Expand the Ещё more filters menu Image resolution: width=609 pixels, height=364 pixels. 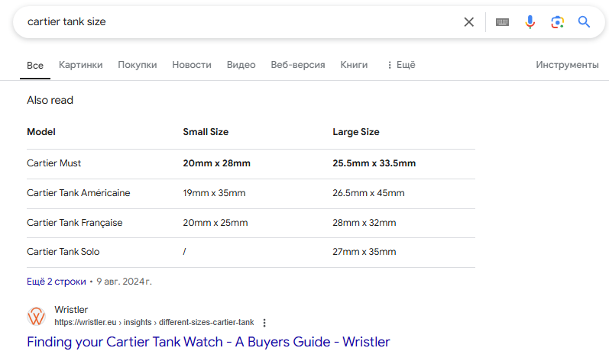(401, 65)
